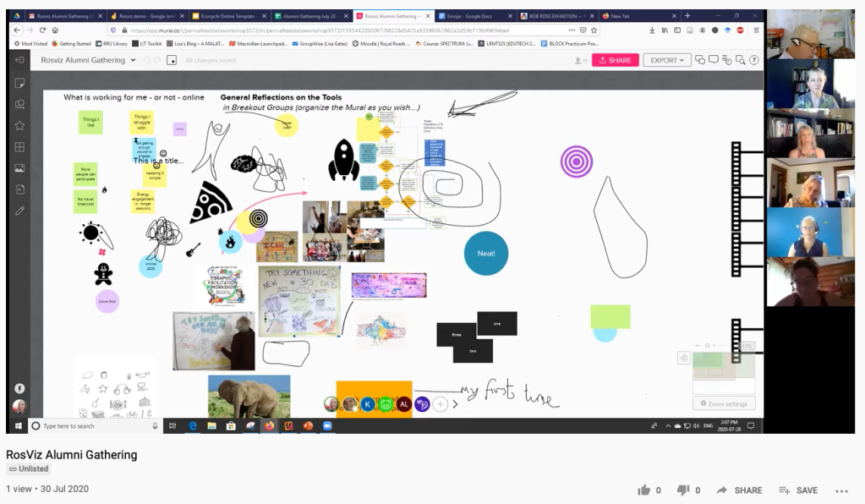Redo the last mural change
The height and width of the screenshot is (504, 865).
[x=157, y=60]
